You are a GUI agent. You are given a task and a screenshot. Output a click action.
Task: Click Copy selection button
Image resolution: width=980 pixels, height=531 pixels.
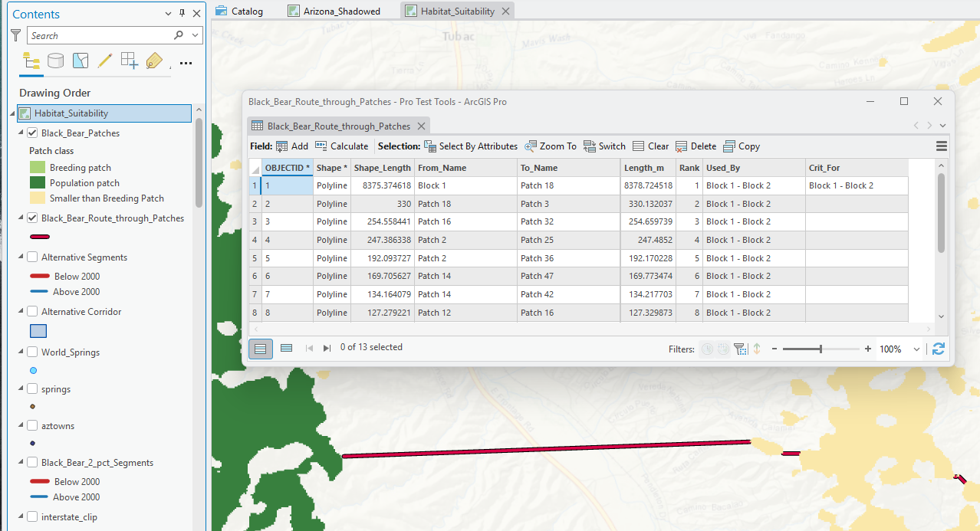[742, 146]
